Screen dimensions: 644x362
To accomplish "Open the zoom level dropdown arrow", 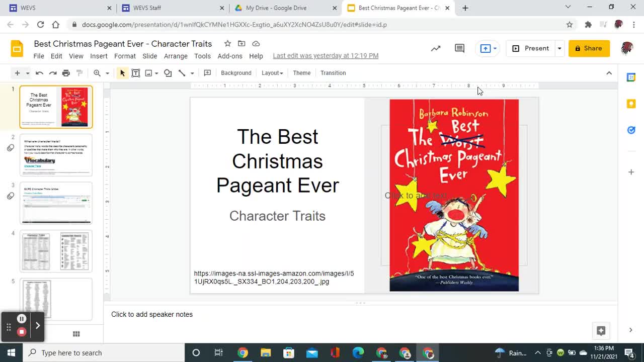I will coord(107,73).
